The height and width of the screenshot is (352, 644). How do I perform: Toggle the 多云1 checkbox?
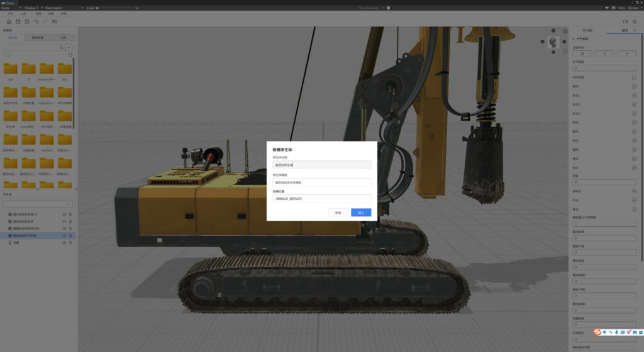click(x=634, y=95)
